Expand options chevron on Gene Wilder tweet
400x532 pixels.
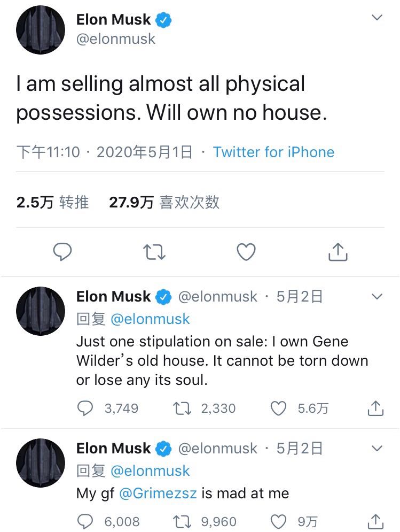(x=377, y=296)
